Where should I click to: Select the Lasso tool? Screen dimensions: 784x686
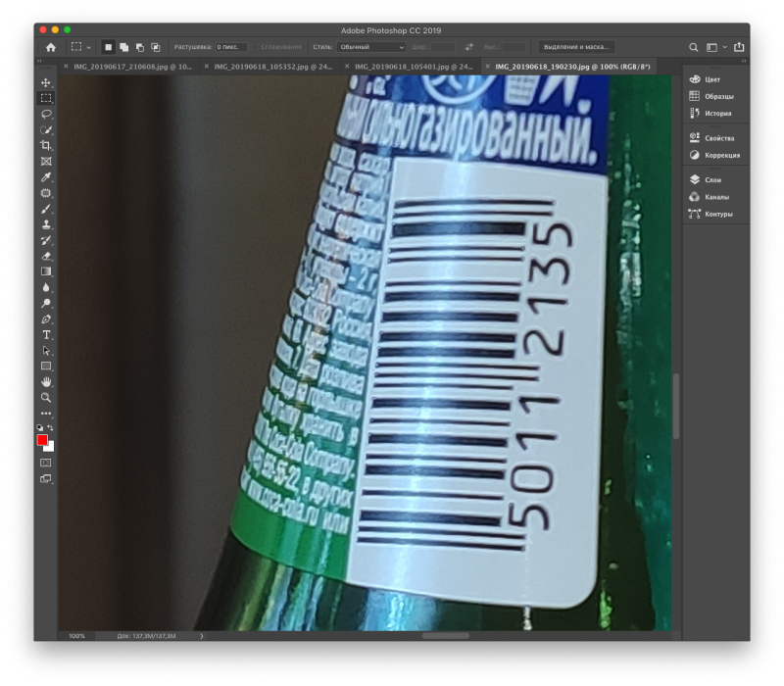coord(46,114)
